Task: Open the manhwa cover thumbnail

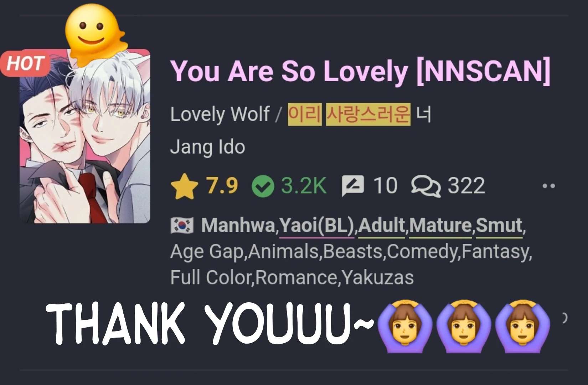Action: 85,136
